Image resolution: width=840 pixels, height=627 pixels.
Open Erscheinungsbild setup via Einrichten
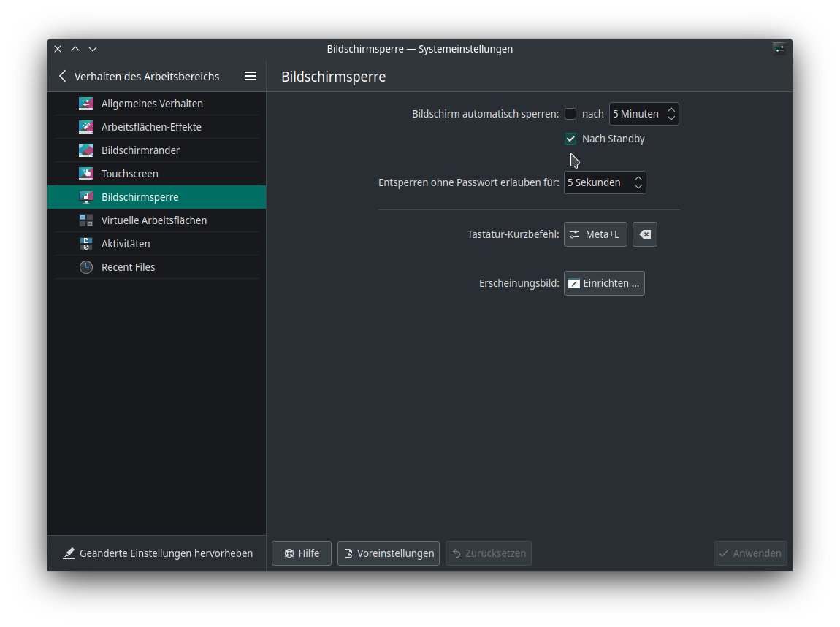(604, 283)
